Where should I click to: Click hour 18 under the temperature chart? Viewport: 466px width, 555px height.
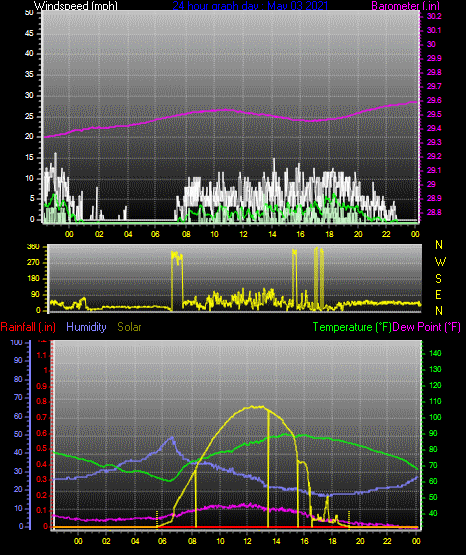tap(332, 541)
